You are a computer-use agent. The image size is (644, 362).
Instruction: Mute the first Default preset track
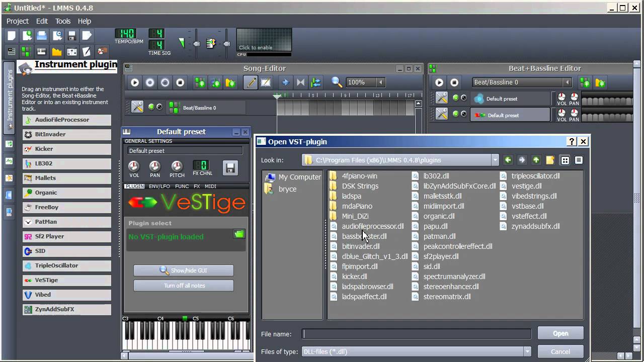[455, 98]
